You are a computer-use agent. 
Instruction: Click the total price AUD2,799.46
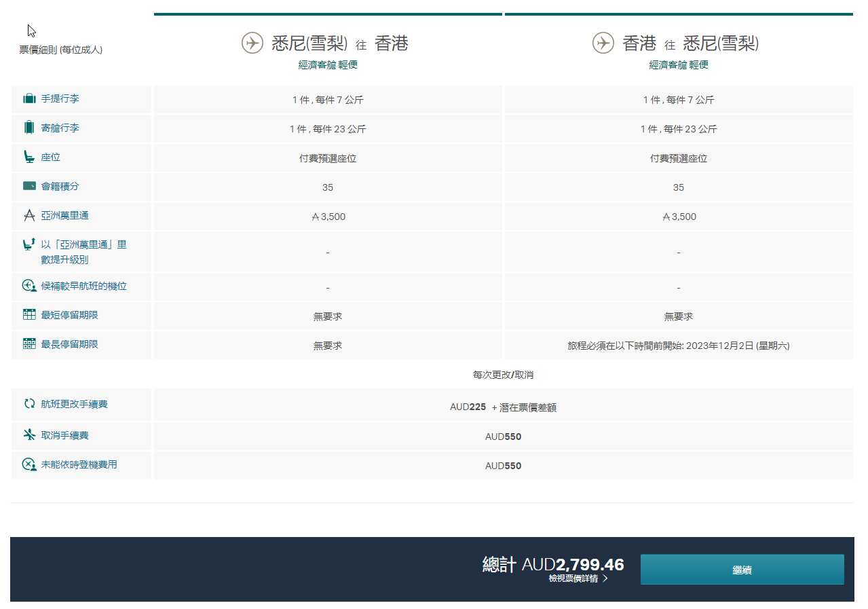click(x=552, y=564)
